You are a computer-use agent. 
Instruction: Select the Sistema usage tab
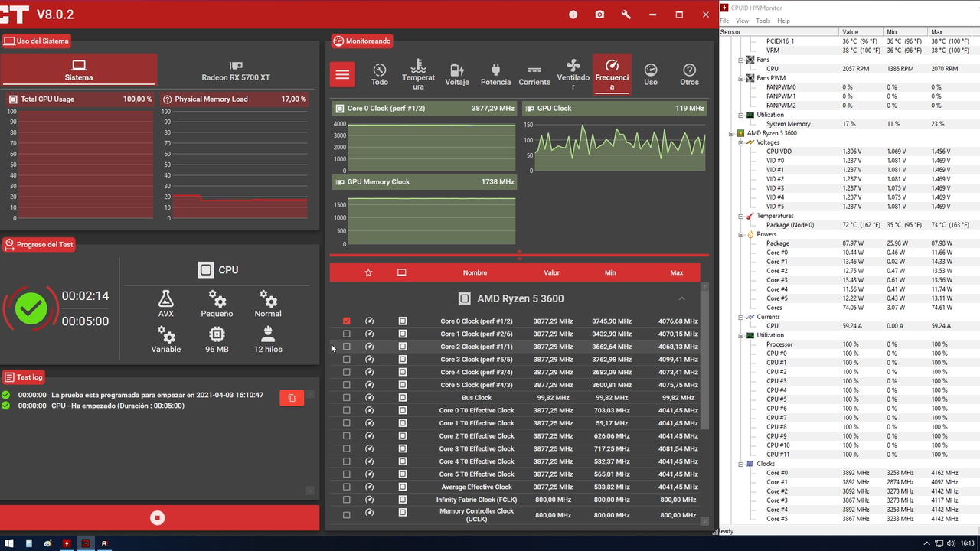[x=79, y=70]
